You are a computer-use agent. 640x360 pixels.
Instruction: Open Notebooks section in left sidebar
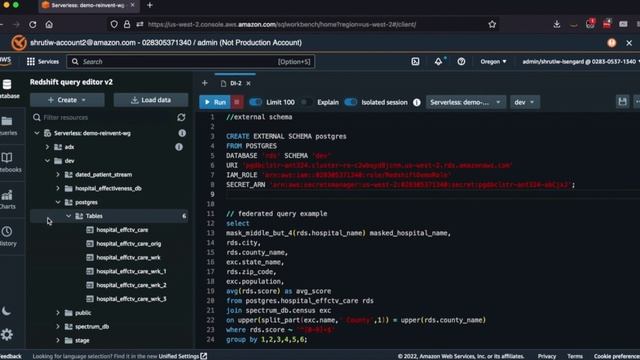(9, 162)
